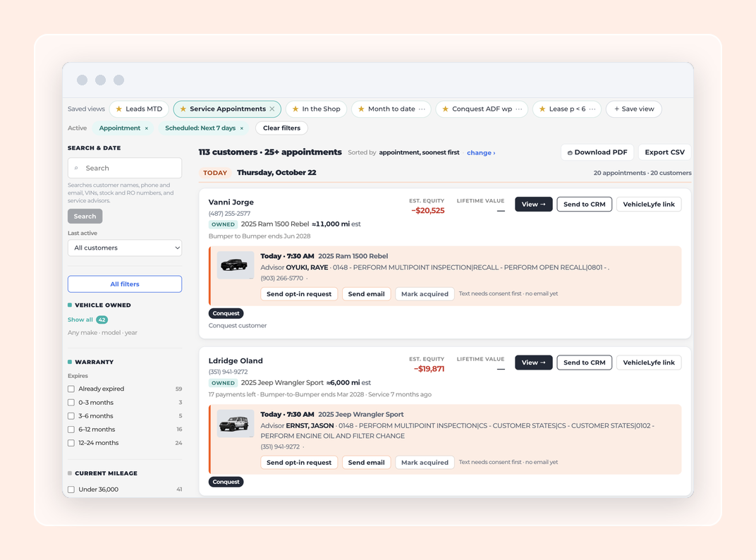Check the 0–3 months warranty box
The image size is (756, 560).
pyautogui.click(x=71, y=402)
